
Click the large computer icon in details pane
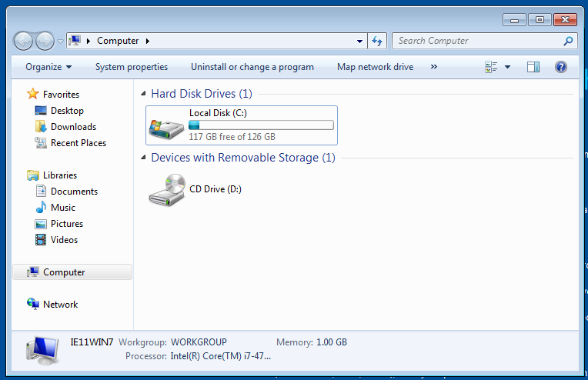(42, 351)
